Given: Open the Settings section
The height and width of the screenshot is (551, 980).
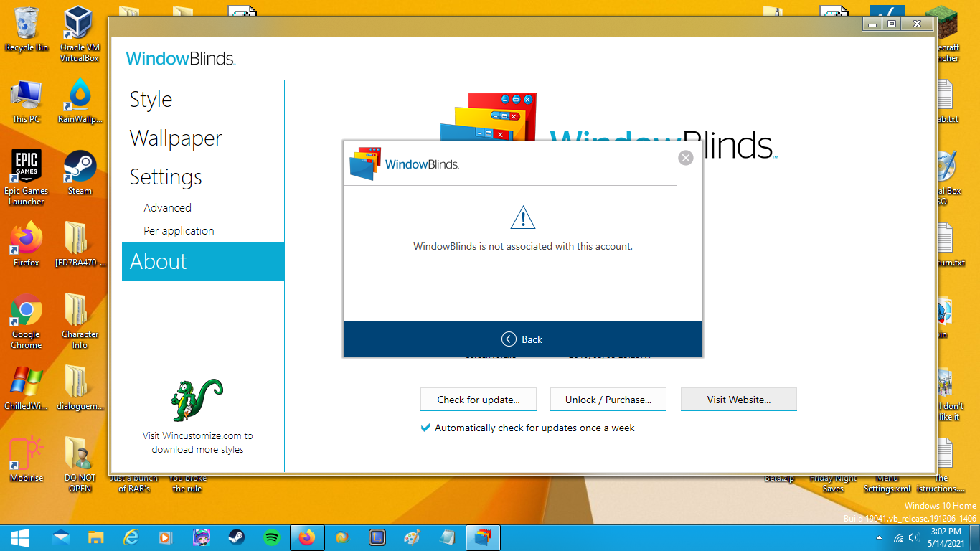Looking at the screenshot, I should (x=166, y=177).
